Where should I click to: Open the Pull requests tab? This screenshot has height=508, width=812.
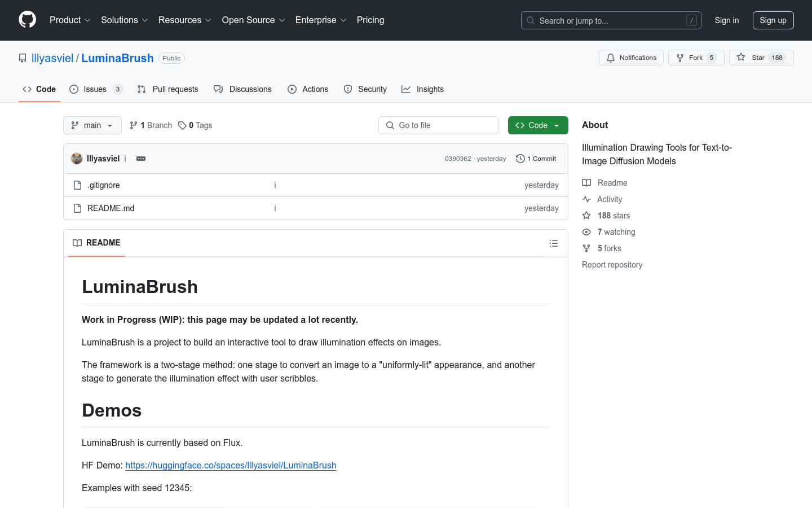pos(168,89)
